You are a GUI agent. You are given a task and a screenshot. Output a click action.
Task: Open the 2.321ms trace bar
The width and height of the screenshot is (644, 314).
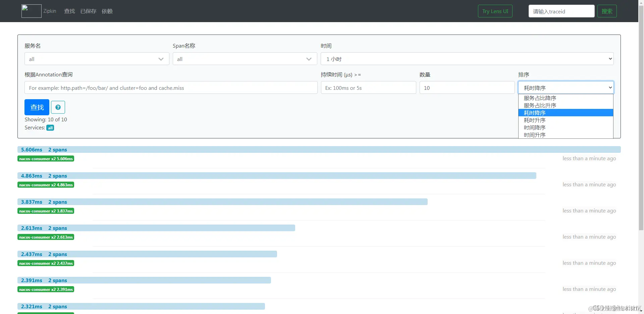coord(141,306)
